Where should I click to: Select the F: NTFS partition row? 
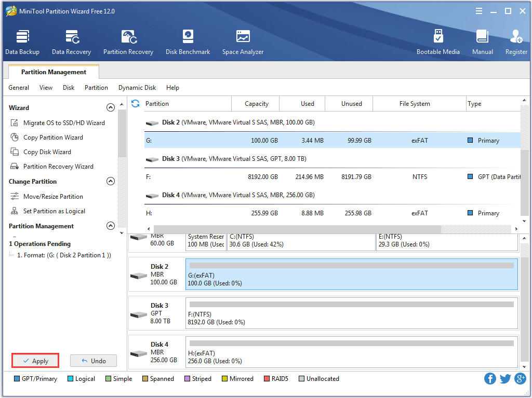click(332, 176)
